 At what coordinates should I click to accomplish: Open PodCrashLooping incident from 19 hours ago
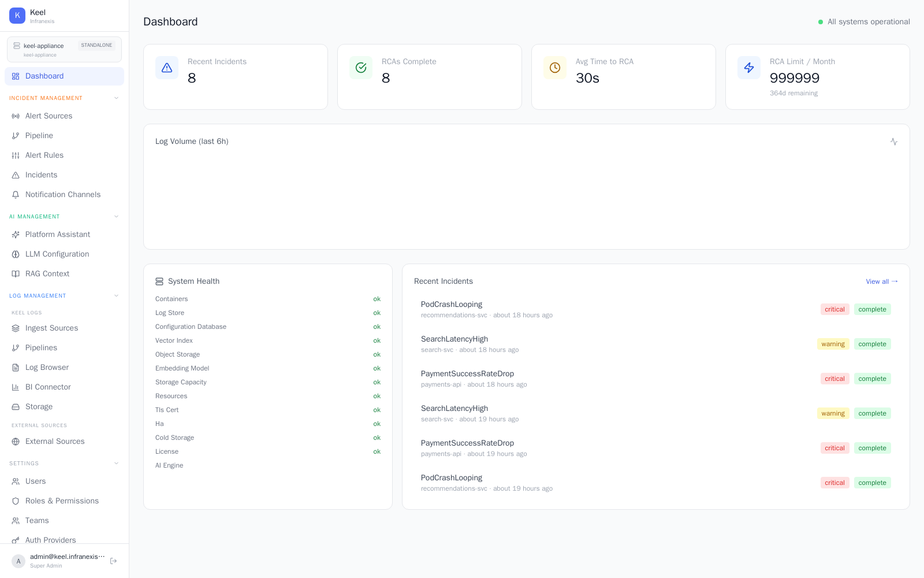pyautogui.click(x=655, y=483)
